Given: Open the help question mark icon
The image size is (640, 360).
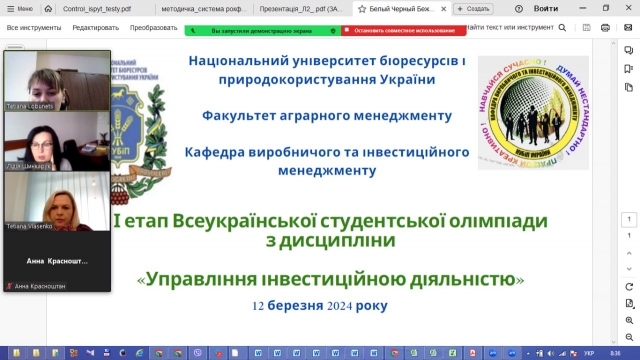Looking at the screenshot, I should pos(518,9).
